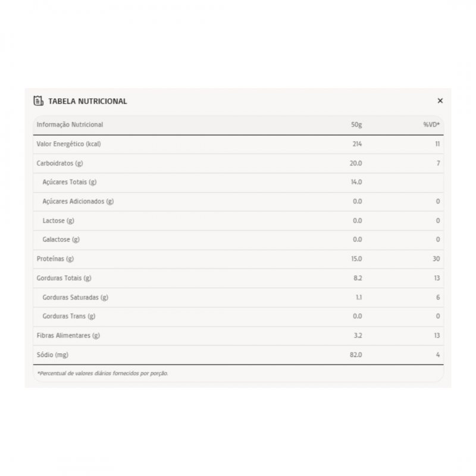Select the Lactose (g) row label

[58, 221]
